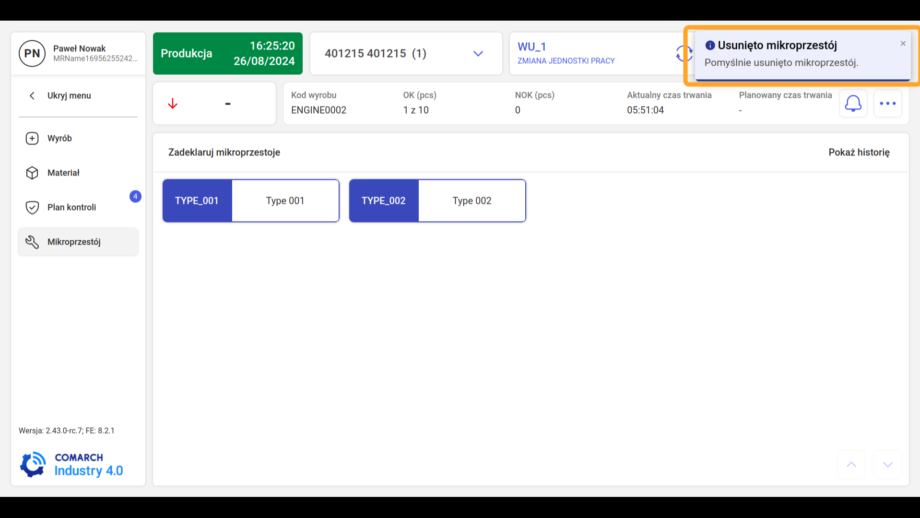Click the scroll down arrow button

[x=887, y=465]
